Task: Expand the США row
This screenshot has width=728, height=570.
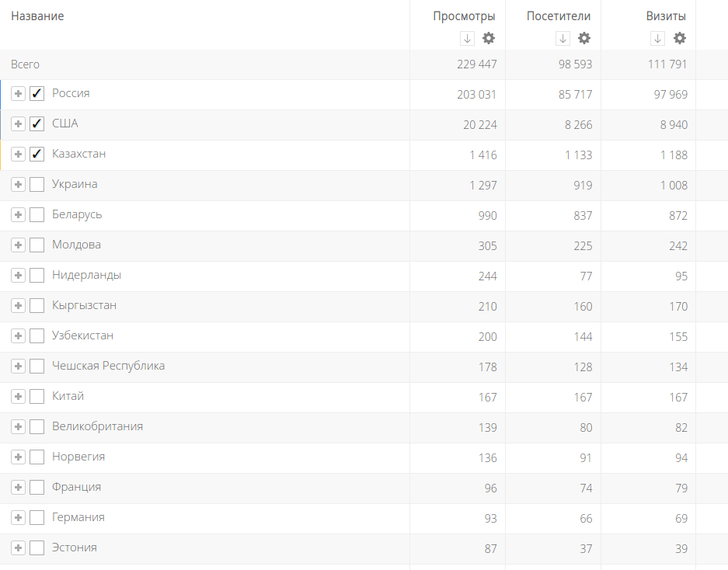Action: click(19, 124)
